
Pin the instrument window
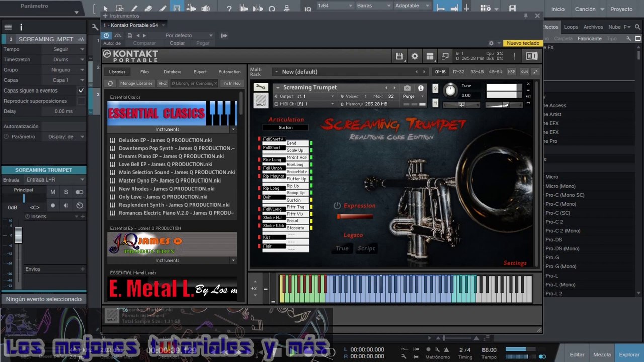[526, 16]
